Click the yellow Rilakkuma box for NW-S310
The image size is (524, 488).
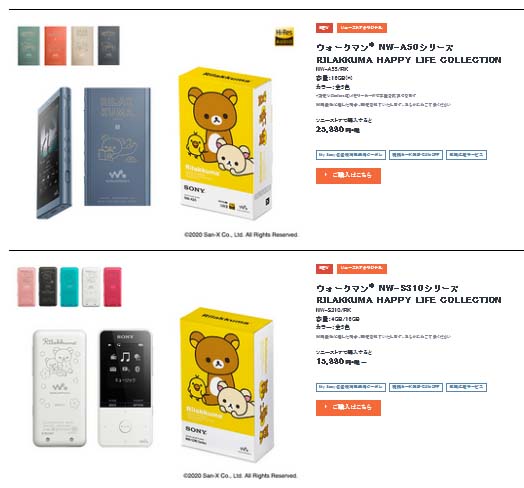coord(227,384)
